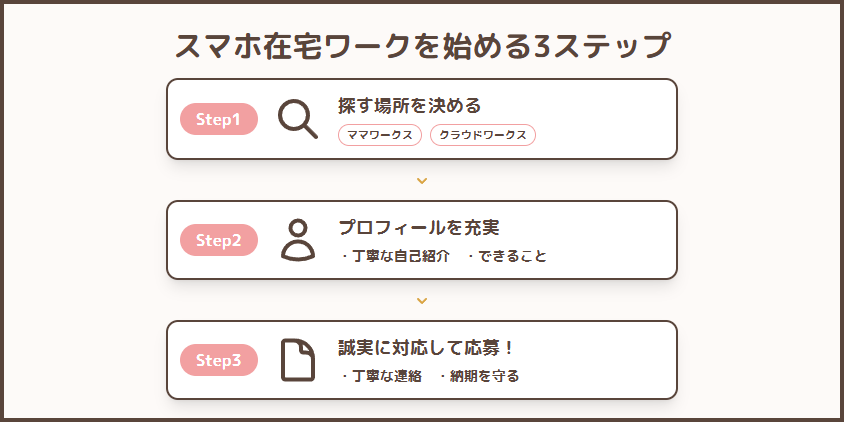The width and height of the screenshot is (844, 422).
Task: Select the Step1 pink badge
Action: (x=219, y=119)
